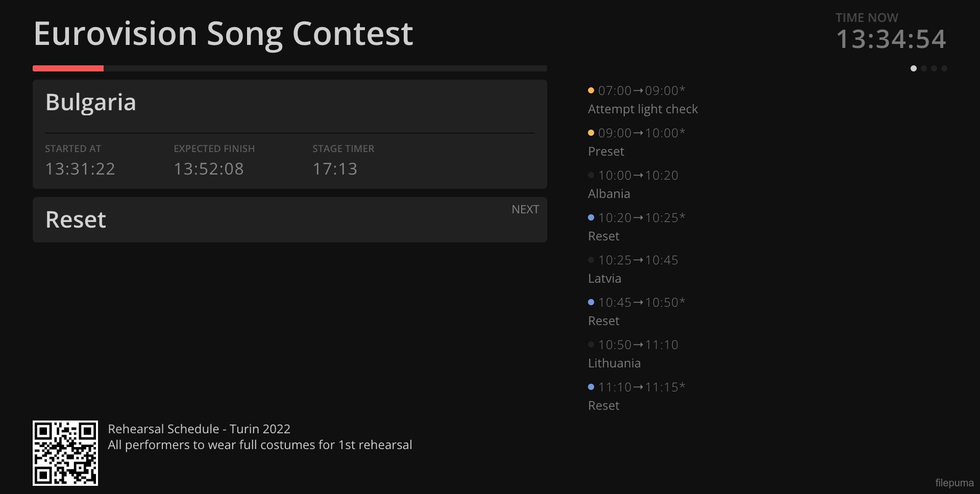Click the blue dot beside 11:10 Reset entry

(591, 387)
